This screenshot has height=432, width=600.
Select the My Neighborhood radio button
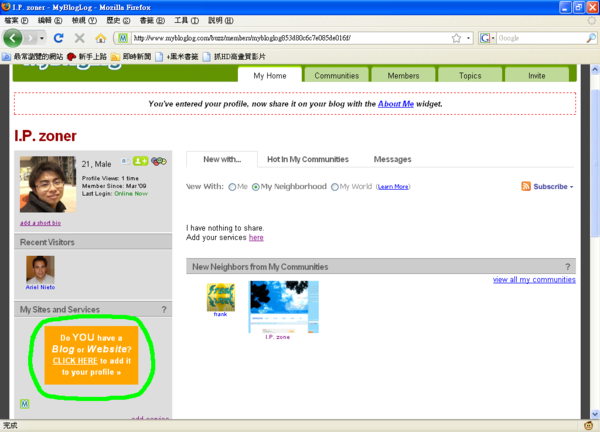point(256,187)
